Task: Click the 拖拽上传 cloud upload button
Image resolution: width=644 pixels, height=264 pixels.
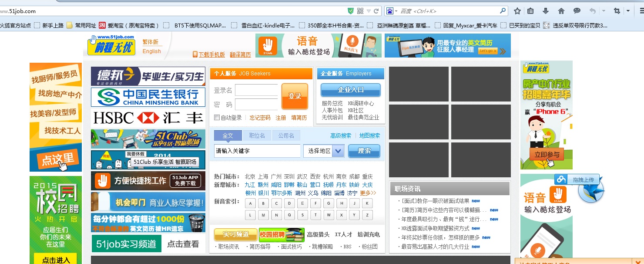Action: [x=577, y=179]
